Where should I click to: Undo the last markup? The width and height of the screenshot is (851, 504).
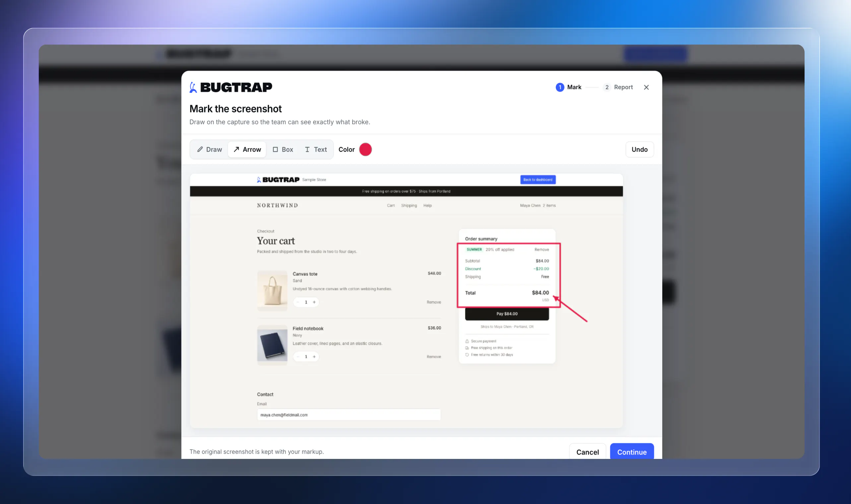coord(639,150)
